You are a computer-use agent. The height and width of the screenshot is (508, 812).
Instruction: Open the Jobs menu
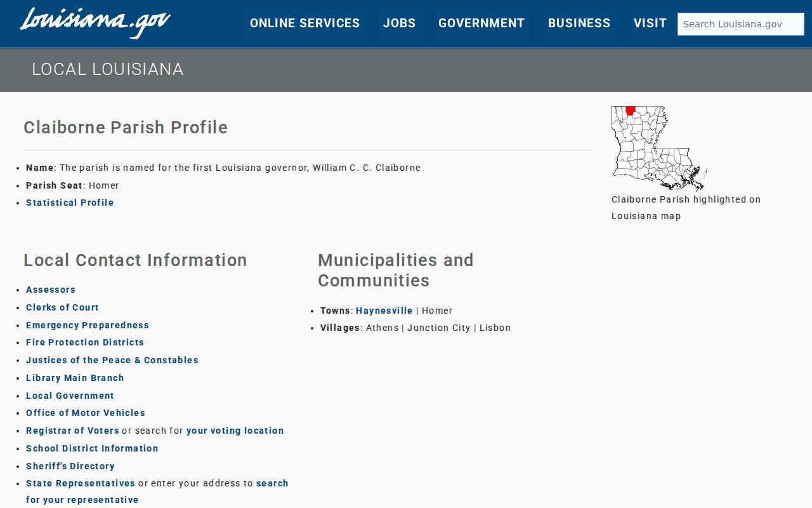(x=399, y=23)
